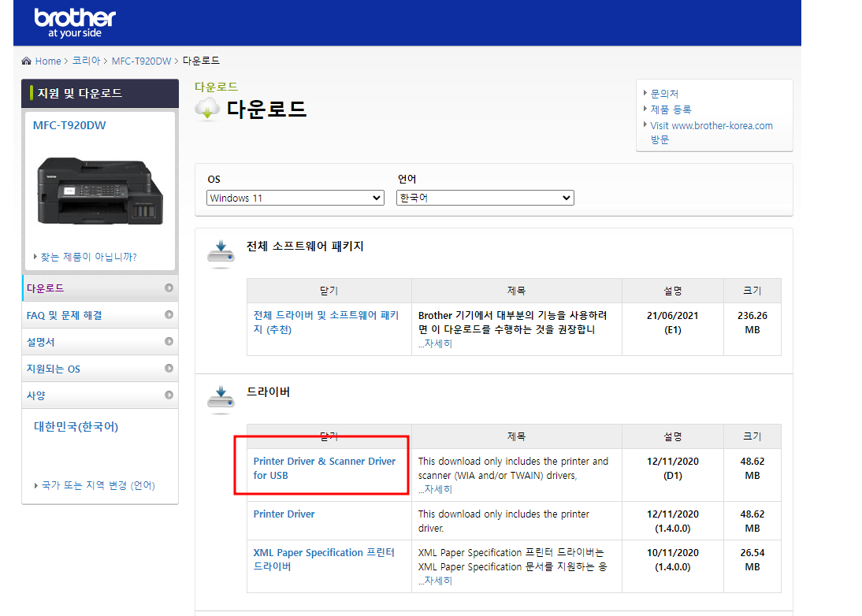Screen dimensions: 862x616
Task: Click the arrow icon on 설명서 row
Action: point(169,342)
